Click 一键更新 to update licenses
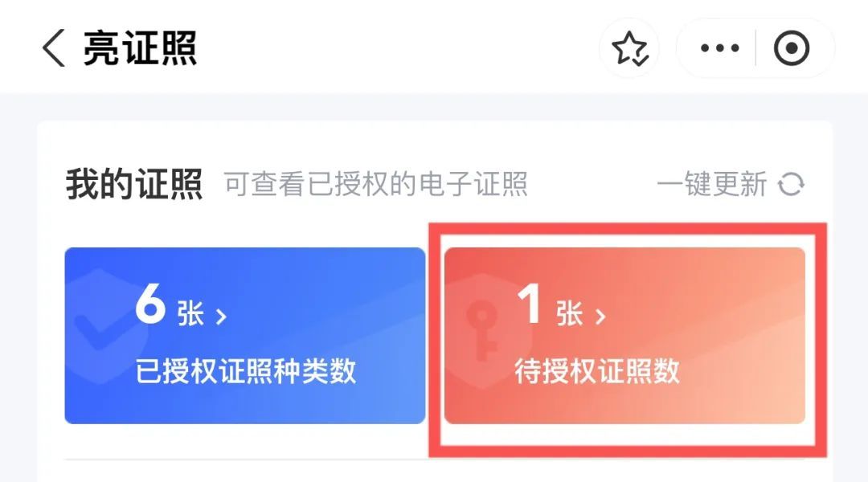 pyautogui.click(x=712, y=184)
